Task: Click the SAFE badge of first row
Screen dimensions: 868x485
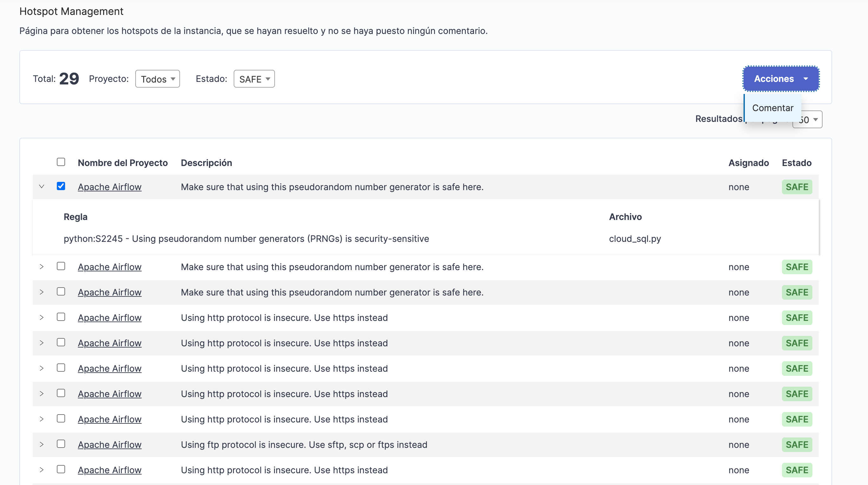Action: point(797,187)
